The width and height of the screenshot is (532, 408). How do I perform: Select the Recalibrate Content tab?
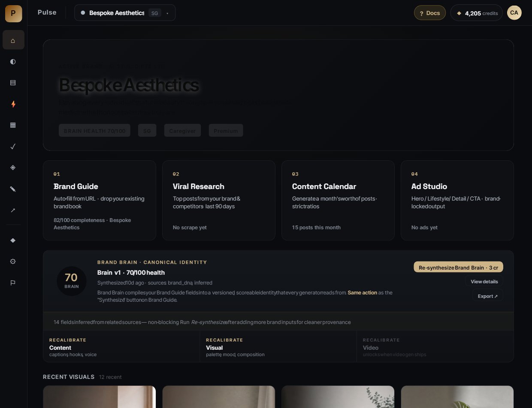click(121, 347)
